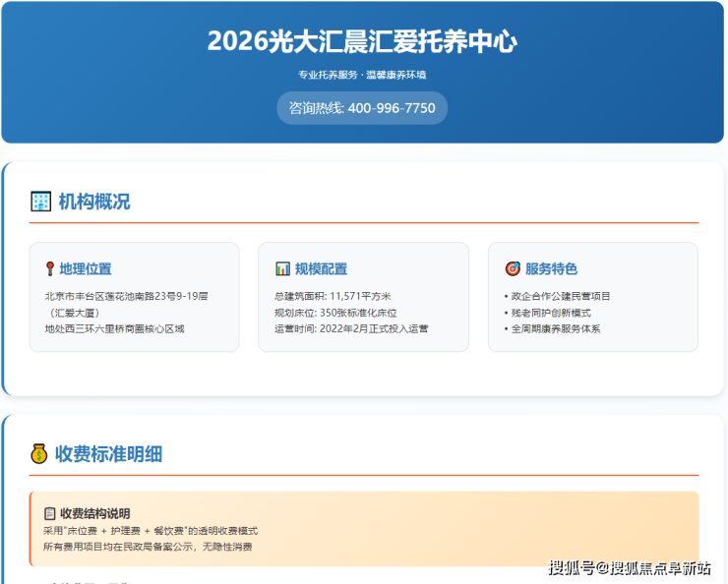The height and width of the screenshot is (584, 728).
Task: Select the 总建筑面积 11,571平方米 line
Action: coord(333,296)
